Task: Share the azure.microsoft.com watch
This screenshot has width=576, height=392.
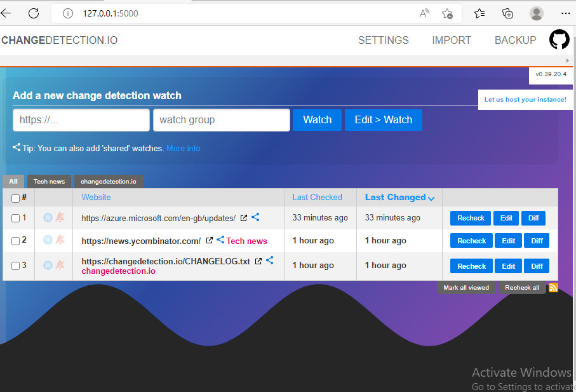Action: point(255,217)
